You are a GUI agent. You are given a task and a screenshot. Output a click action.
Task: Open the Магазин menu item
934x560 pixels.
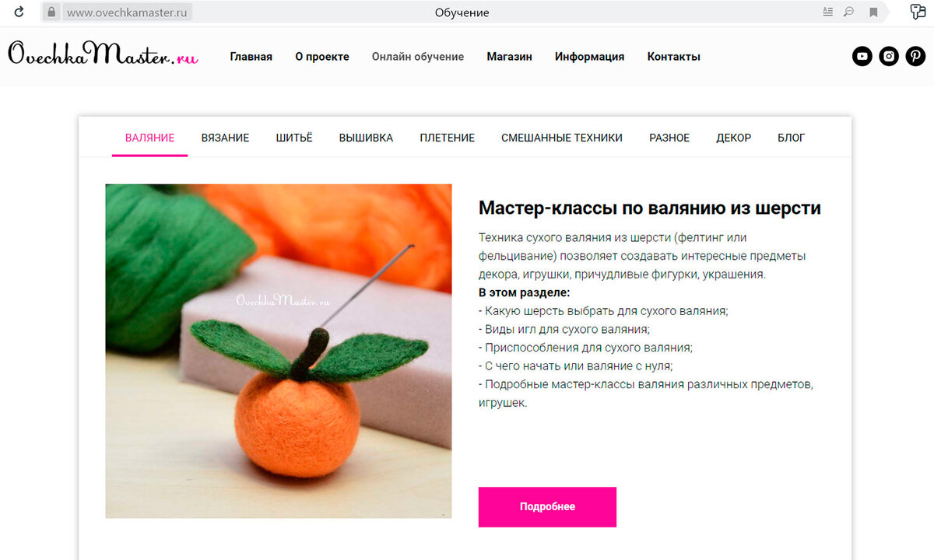pos(509,57)
